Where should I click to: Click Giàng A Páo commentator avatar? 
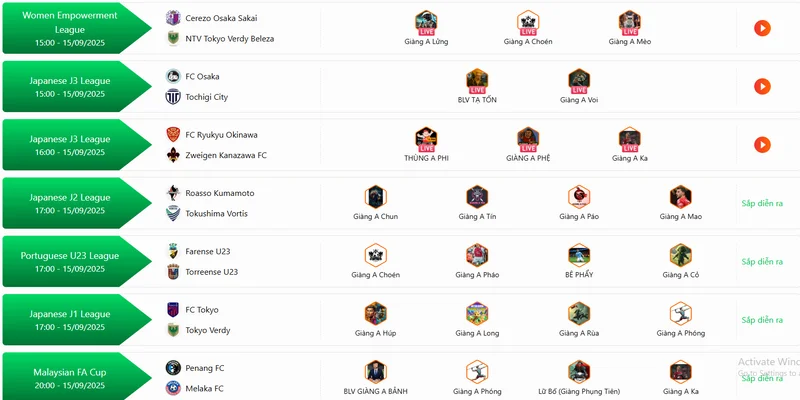coord(579,197)
